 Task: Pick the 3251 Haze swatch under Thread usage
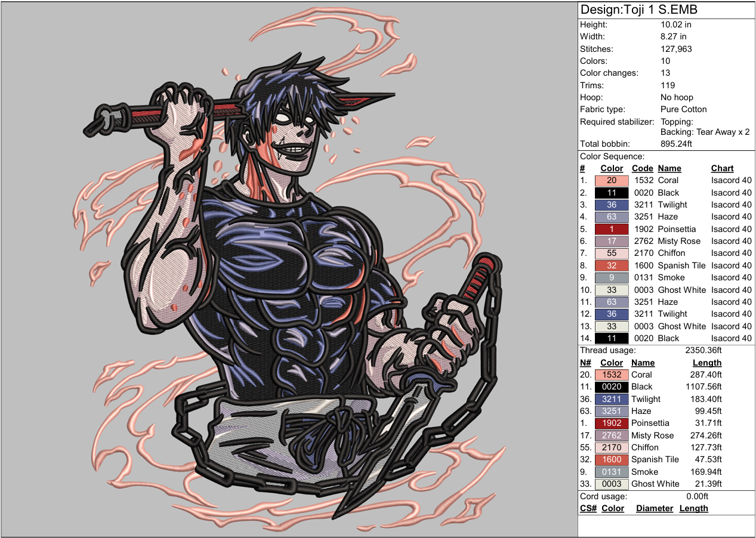[612, 411]
